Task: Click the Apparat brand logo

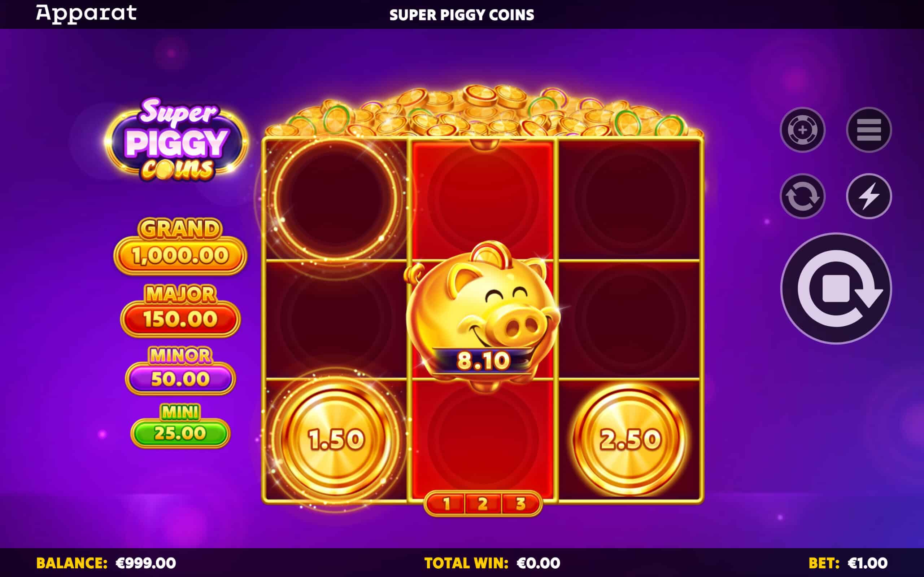Action: (86, 14)
